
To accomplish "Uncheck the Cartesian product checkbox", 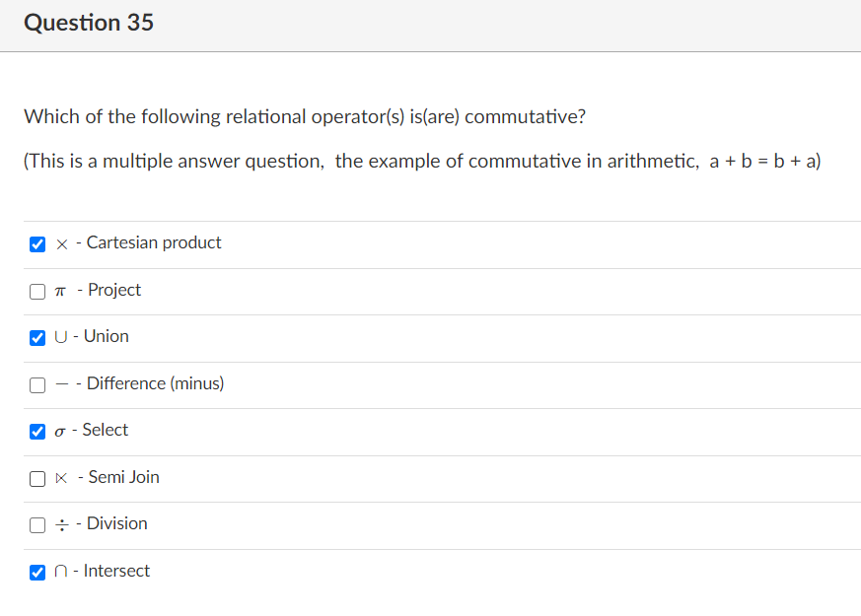I will pos(37,244).
